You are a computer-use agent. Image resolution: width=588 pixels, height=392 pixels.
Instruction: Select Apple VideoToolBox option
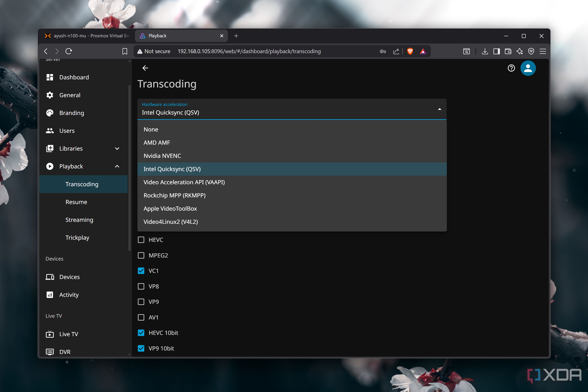click(292, 208)
